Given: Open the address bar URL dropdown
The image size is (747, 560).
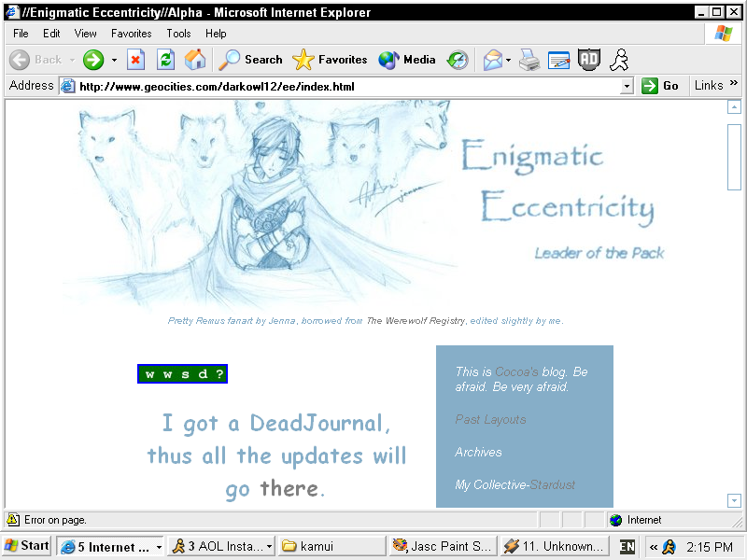Looking at the screenshot, I should click(627, 86).
